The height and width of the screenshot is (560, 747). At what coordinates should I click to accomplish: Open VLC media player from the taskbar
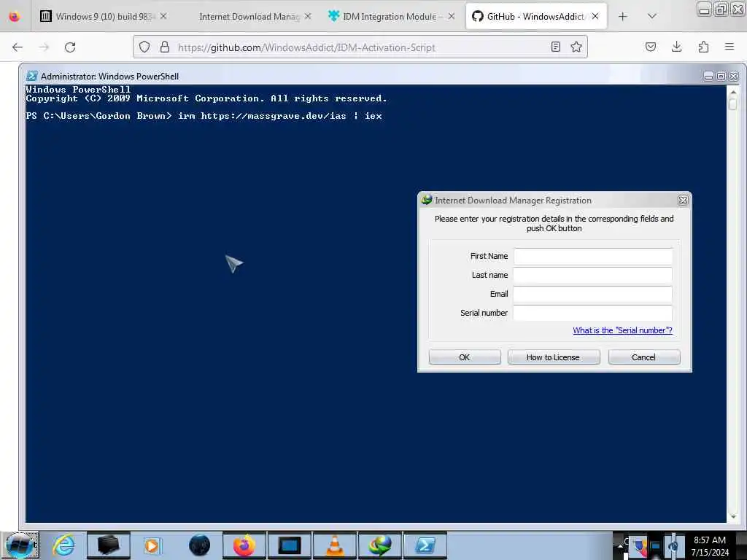[334, 545]
